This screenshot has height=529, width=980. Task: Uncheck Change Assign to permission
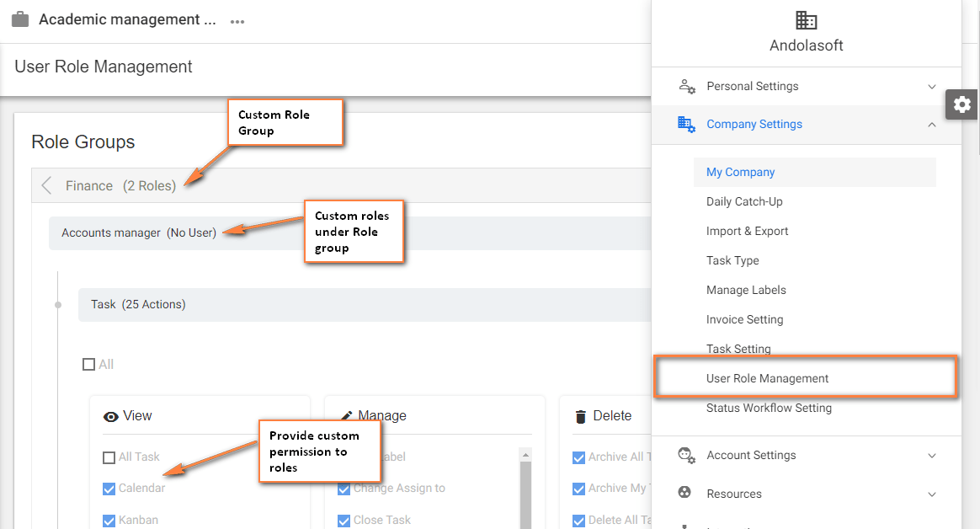[344, 489]
